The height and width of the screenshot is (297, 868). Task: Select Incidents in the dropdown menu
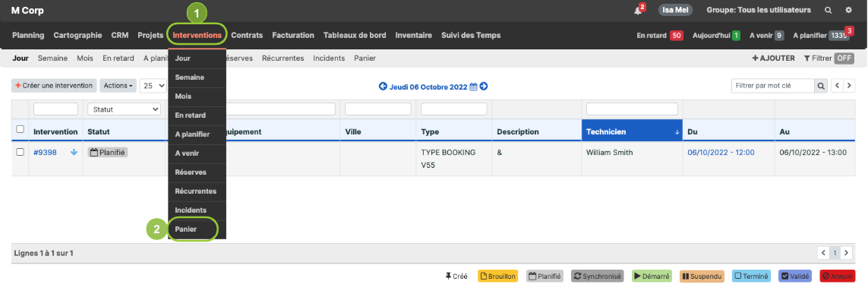[197, 210]
